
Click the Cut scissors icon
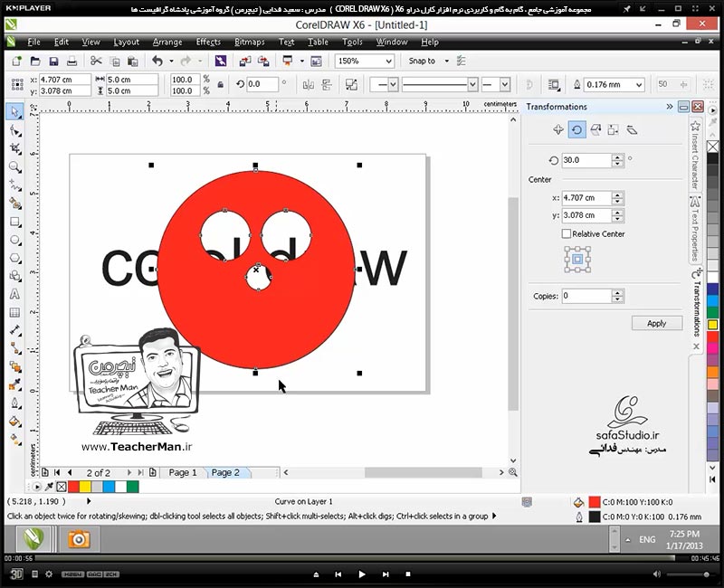tap(96, 61)
